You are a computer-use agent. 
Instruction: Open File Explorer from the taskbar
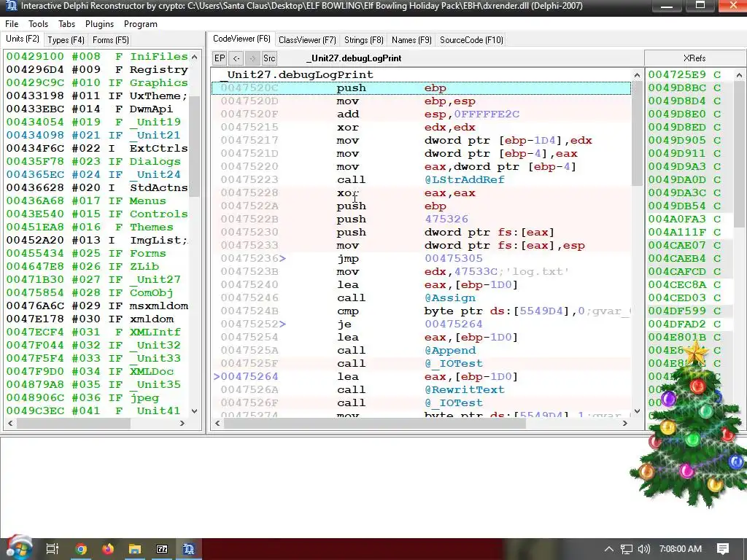[x=135, y=549]
